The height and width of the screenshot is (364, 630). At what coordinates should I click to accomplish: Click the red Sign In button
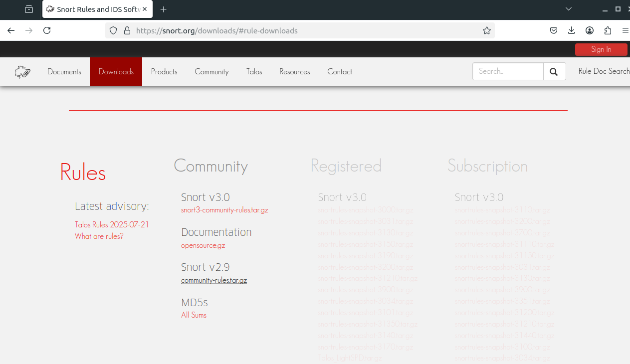click(601, 49)
